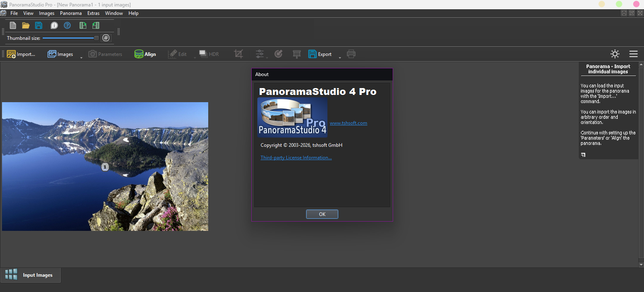
Task: Open the Extras menu
Action: (93, 13)
